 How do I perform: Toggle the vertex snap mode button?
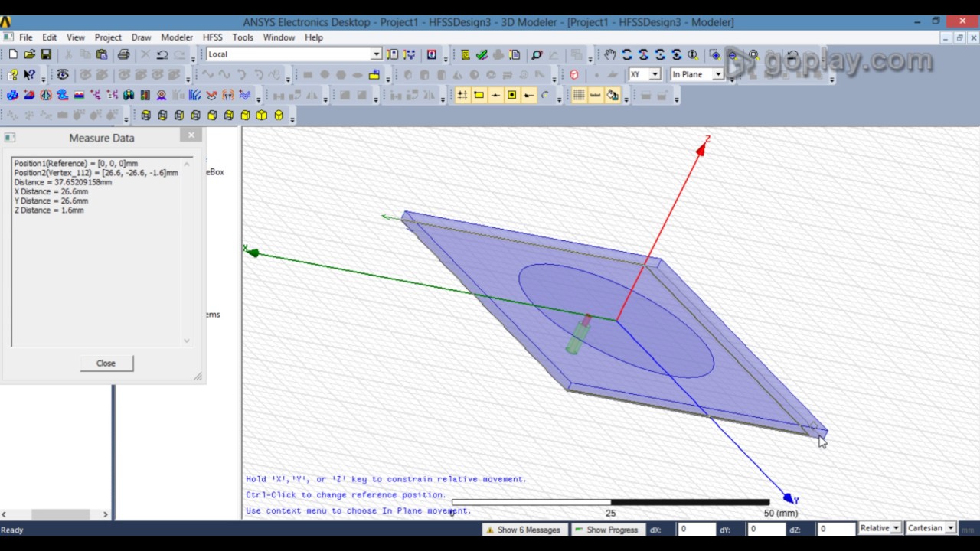coord(479,95)
